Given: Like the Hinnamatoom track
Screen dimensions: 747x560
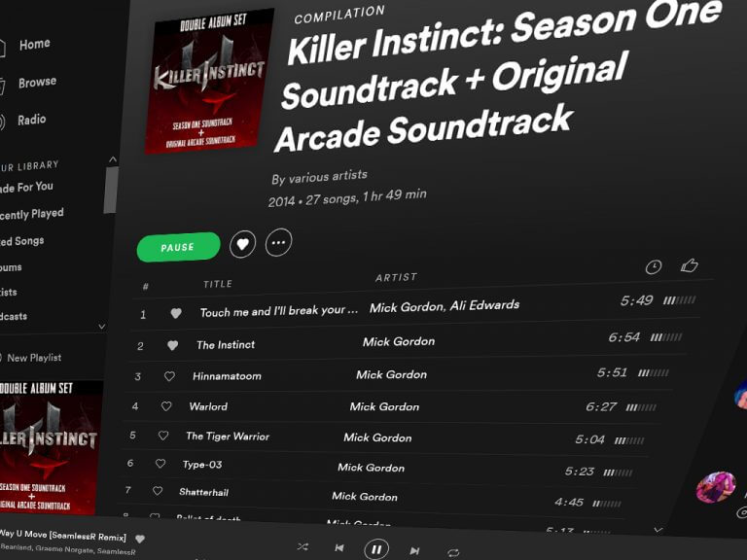Looking at the screenshot, I should (169, 376).
